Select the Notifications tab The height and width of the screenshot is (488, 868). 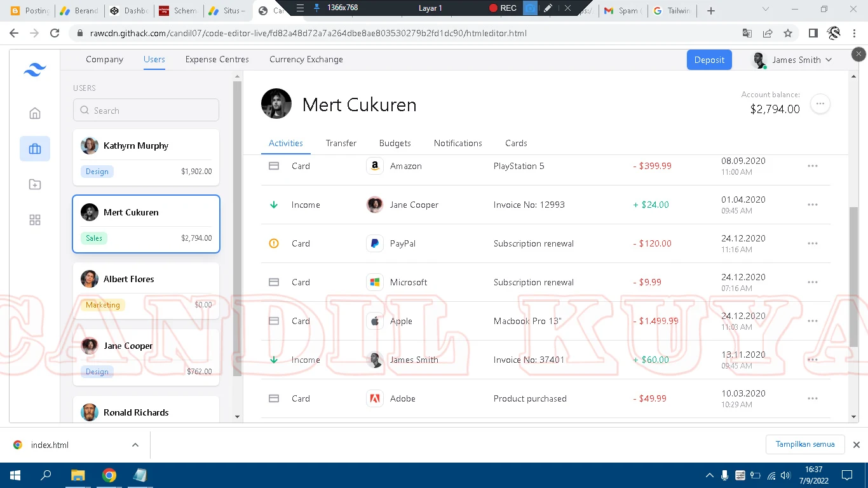(x=458, y=143)
